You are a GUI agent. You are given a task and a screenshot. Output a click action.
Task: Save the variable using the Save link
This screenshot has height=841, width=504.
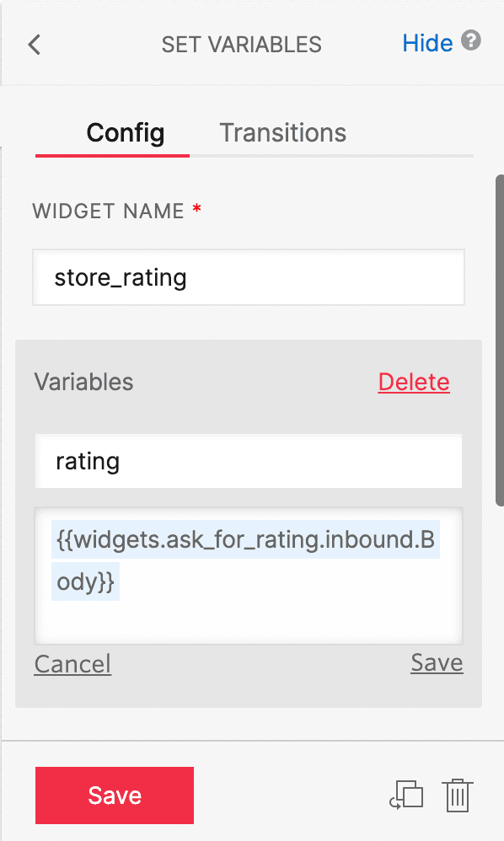(437, 662)
